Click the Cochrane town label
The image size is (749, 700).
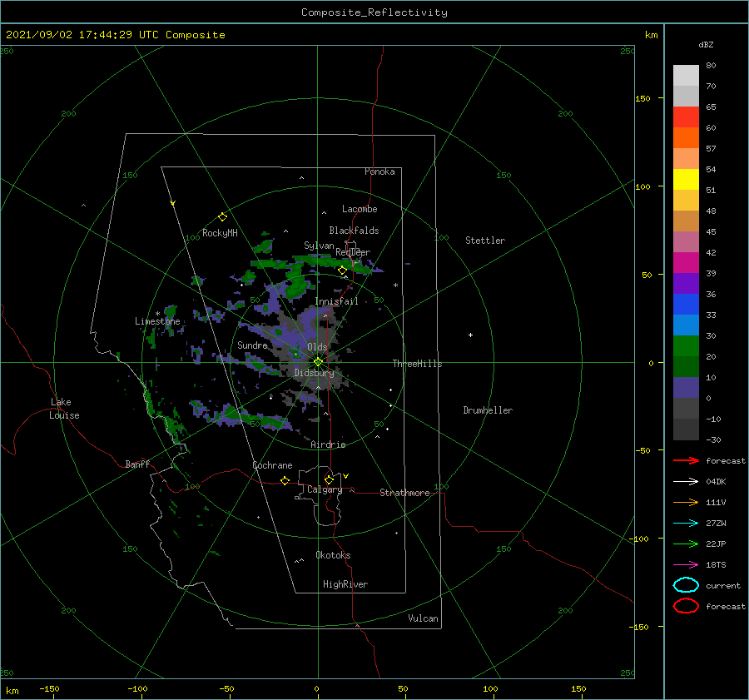pos(272,465)
